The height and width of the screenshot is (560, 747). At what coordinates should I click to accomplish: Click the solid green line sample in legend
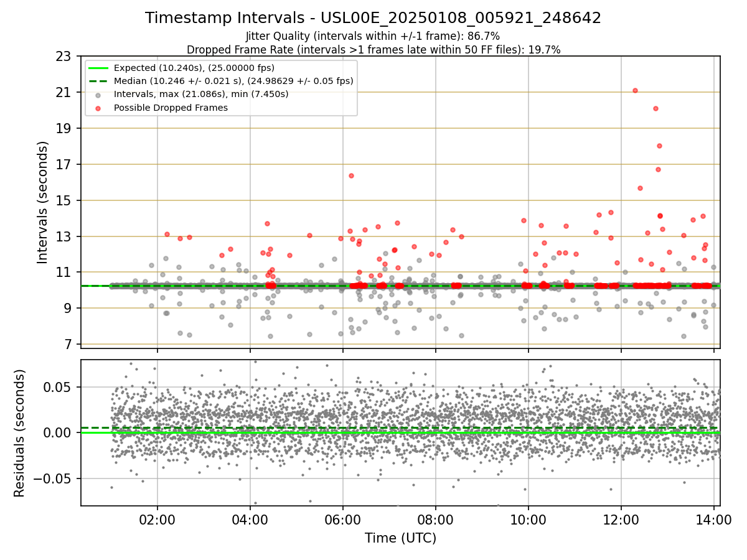pos(98,68)
